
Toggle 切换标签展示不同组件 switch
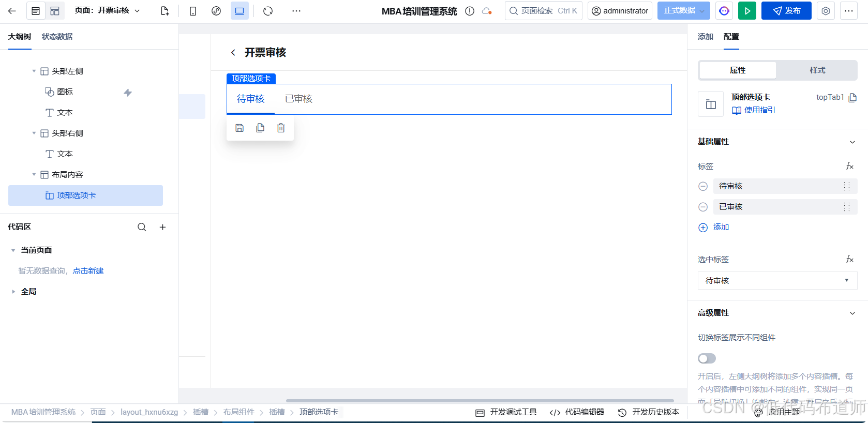[x=707, y=358]
